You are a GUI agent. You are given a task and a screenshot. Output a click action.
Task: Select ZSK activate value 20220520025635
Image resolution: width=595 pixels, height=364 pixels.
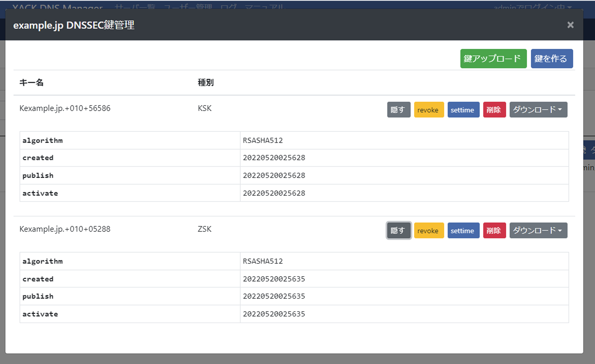[x=274, y=314]
